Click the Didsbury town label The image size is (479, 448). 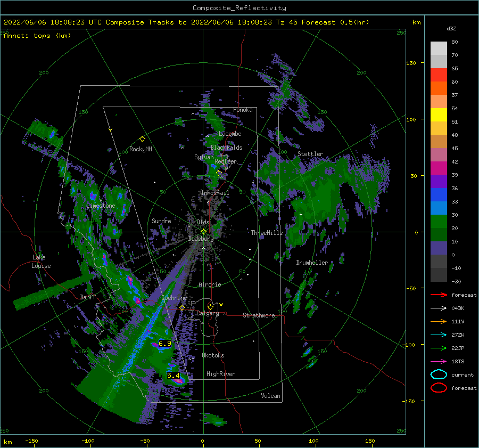(x=201, y=239)
